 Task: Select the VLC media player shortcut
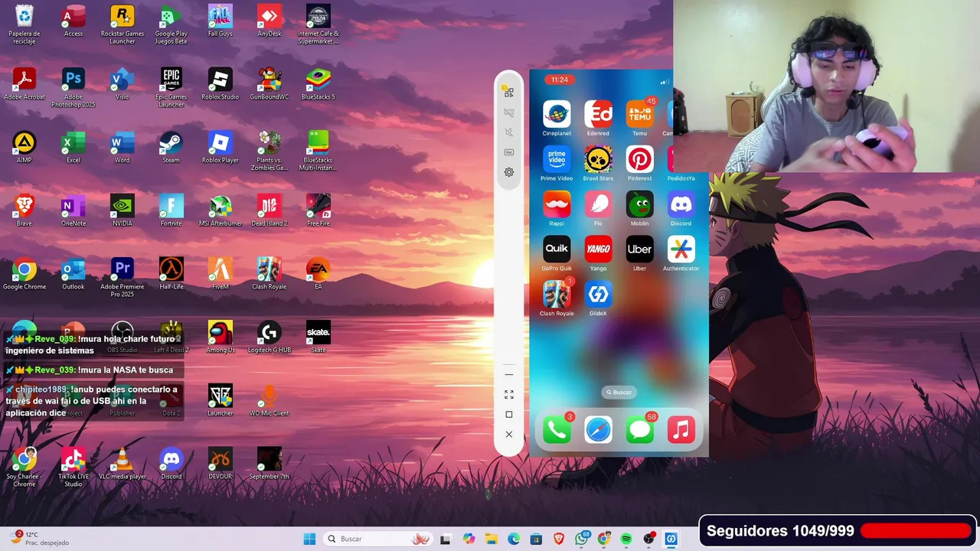(122, 464)
